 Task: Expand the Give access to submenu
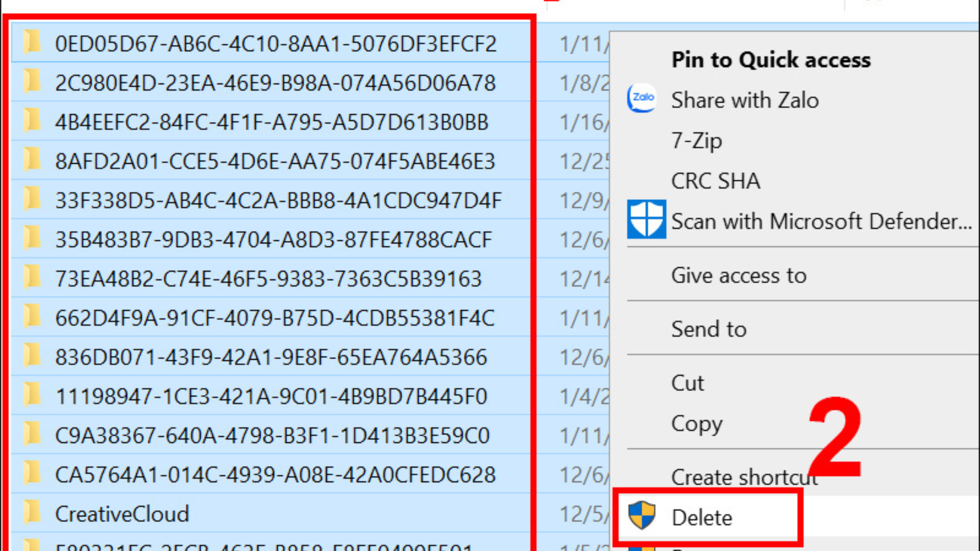[739, 275]
